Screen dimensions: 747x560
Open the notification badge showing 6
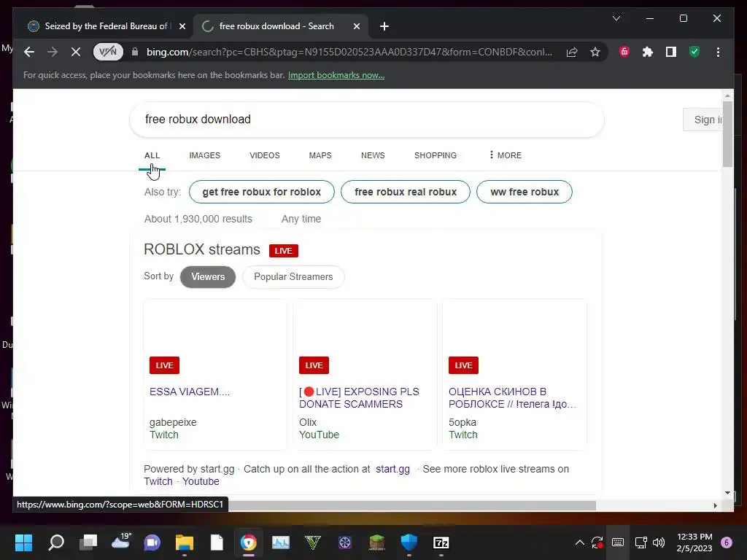727,542
